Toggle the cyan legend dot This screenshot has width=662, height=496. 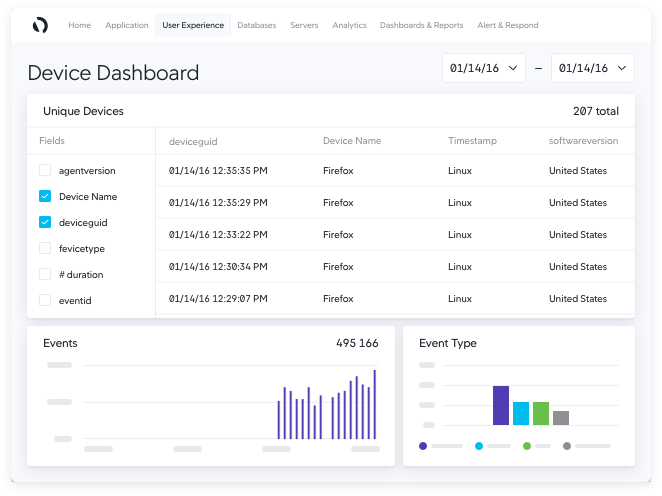pyautogui.click(x=479, y=446)
